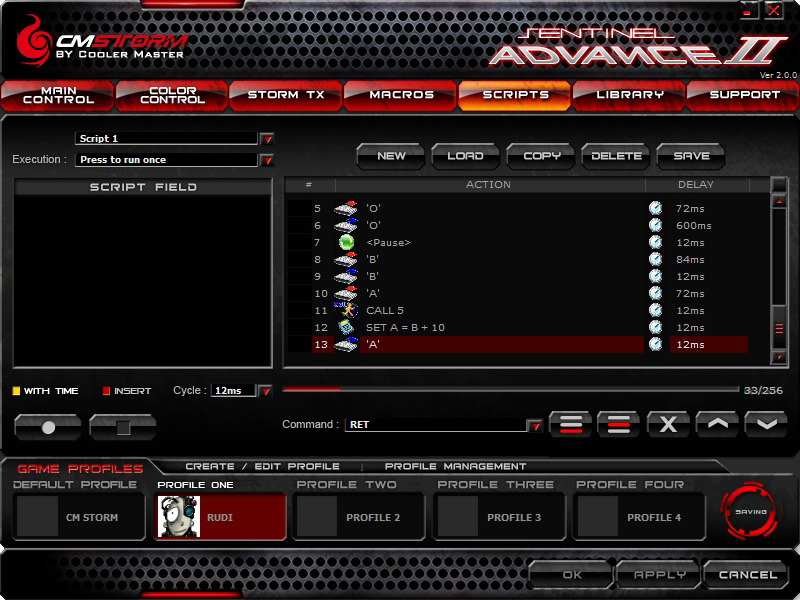The image size is (800, 600).
Task: Click the action list scrollbar down arrow
Action: click(x=779, y=357)
